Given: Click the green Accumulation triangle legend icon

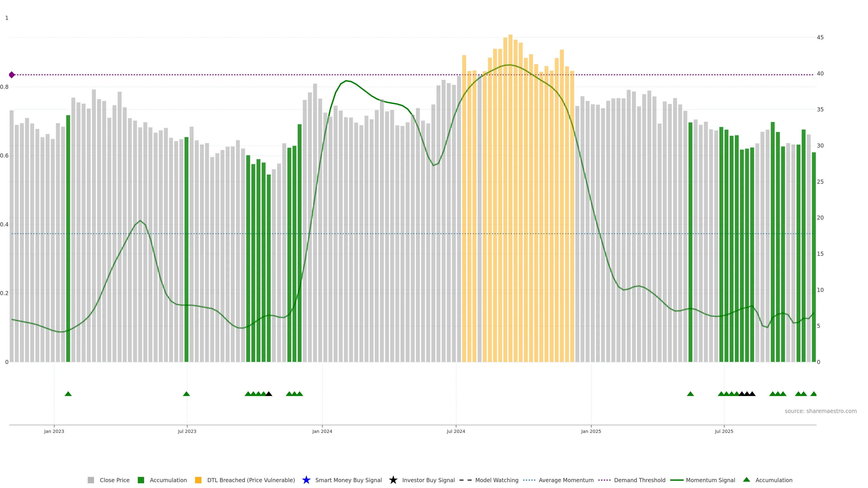Looking at the screenshot, I should tap(746, 480).
